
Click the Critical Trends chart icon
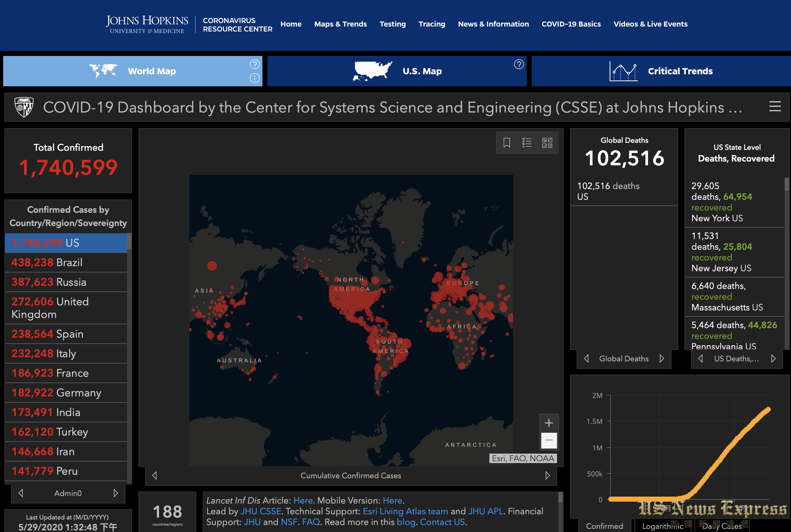pos(623,71)
